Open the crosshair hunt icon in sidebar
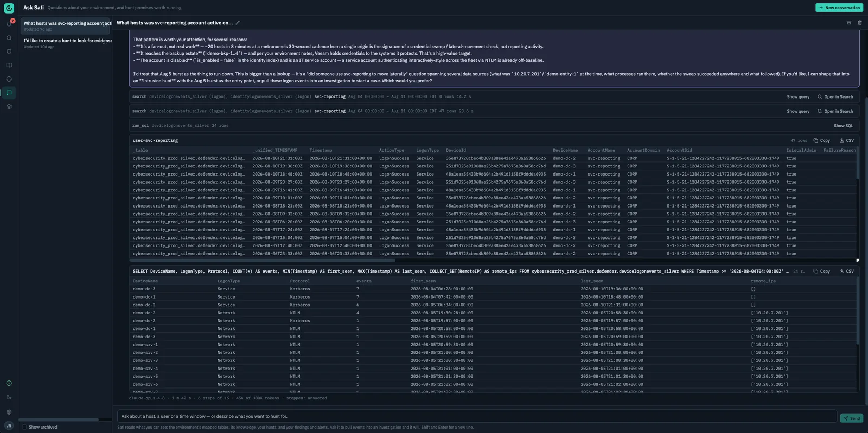The height and width of the screenshot is (433, 868). pos(9,79)
